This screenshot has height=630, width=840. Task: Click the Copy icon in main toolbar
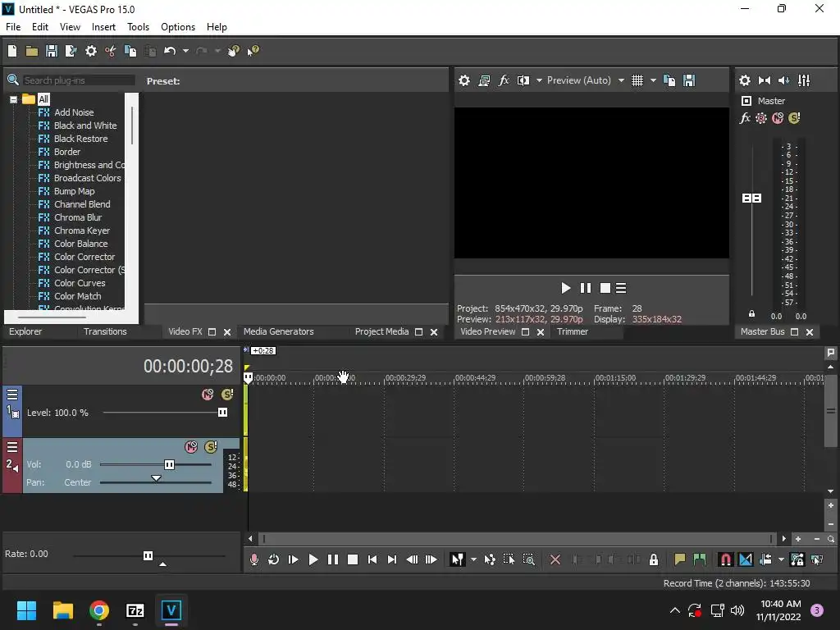tap(130, 51)
